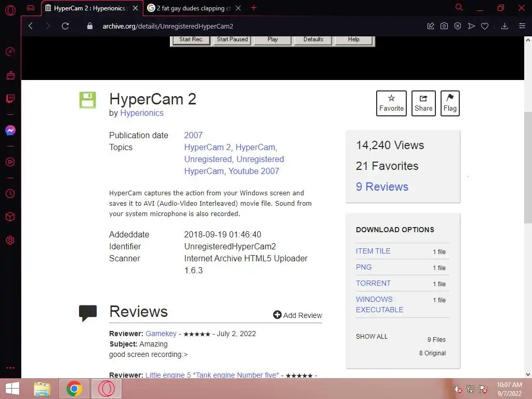Screen dimensions: 532x399
Task: Download the PNG file
Action: [363, 267]
